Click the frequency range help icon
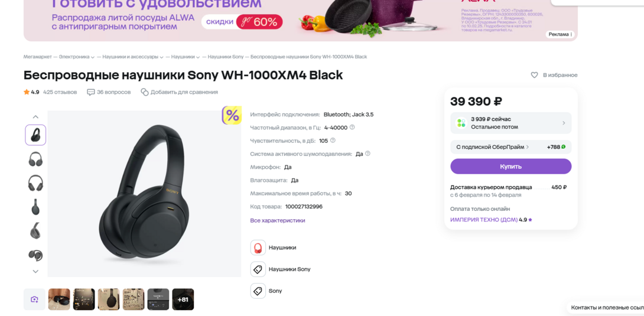This screenshot has width=644, height=316. click(x=352, y=128)
